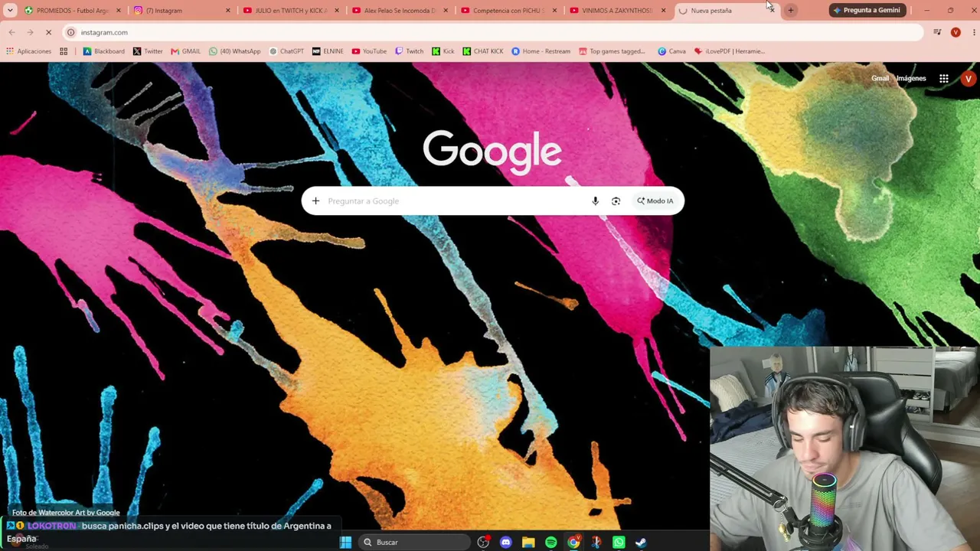
Task: Open the YouTube bookmark
Action: point(369,51)
